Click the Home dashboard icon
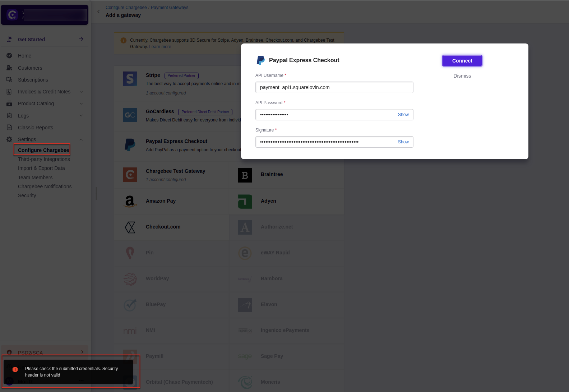This screenshot has width=569, height=392. click(x=9, y=56)
